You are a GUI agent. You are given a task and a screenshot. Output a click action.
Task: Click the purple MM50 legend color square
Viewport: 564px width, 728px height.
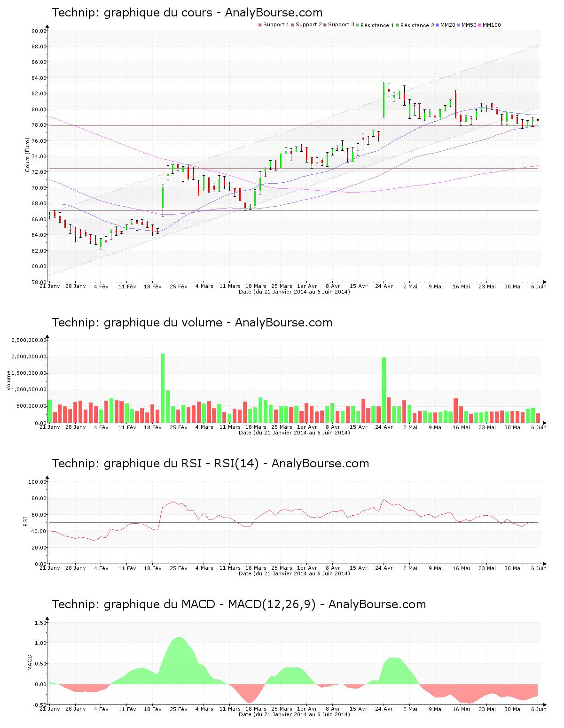(x=458, y=25)
